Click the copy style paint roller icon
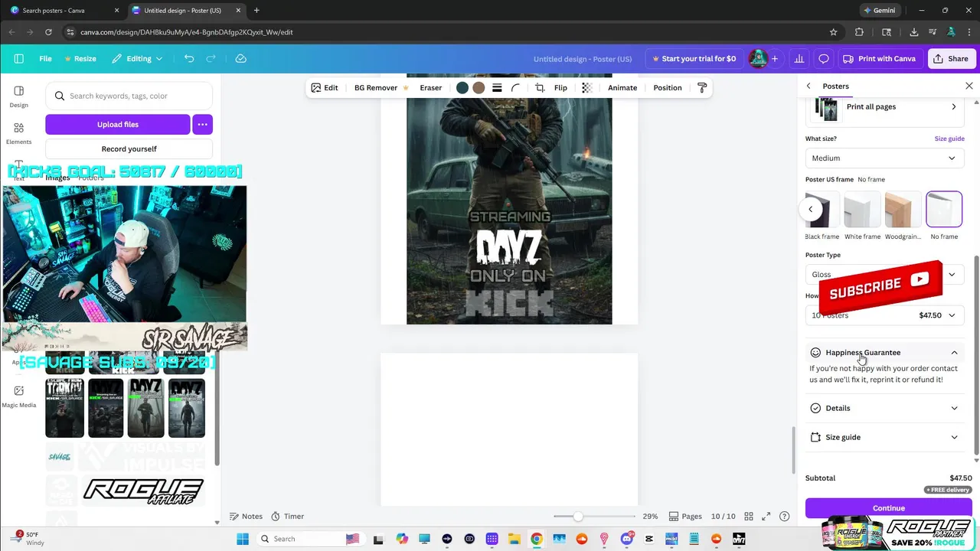Screen dimensions: 980x551 [x=702, y=88]
